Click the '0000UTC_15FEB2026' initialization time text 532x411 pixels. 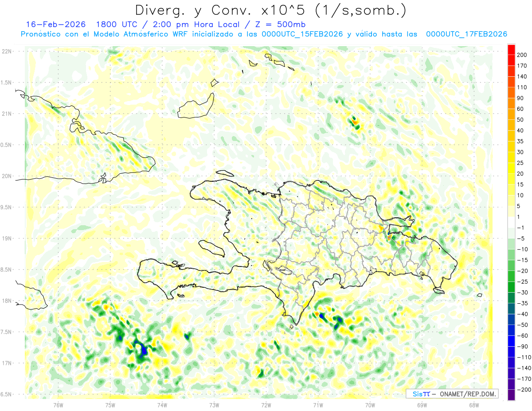click(302, 34)
